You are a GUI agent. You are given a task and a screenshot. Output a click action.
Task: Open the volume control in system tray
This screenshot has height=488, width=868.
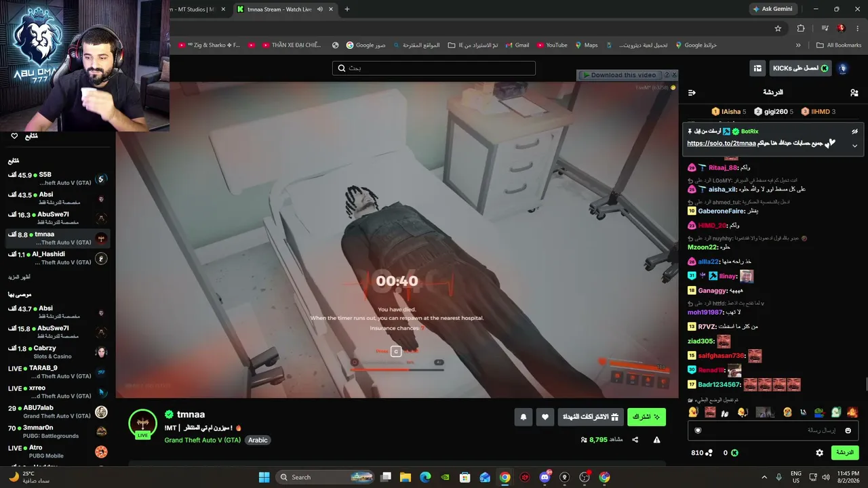point(827,477)
